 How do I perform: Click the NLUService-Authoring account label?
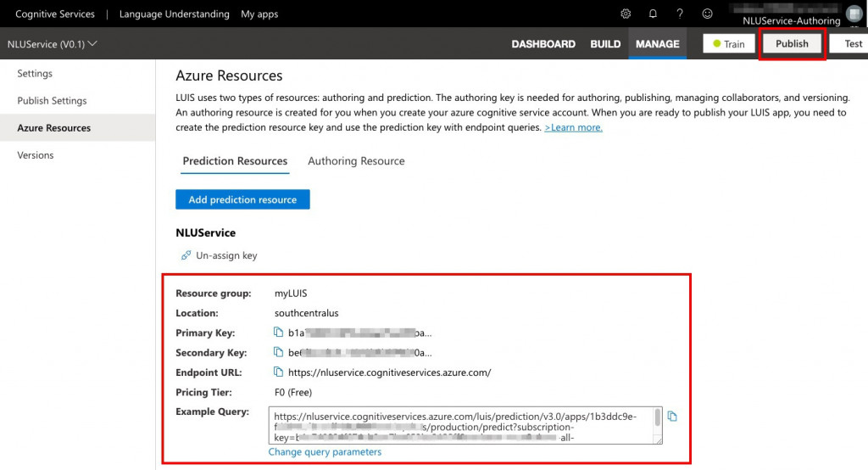(791, 20)
